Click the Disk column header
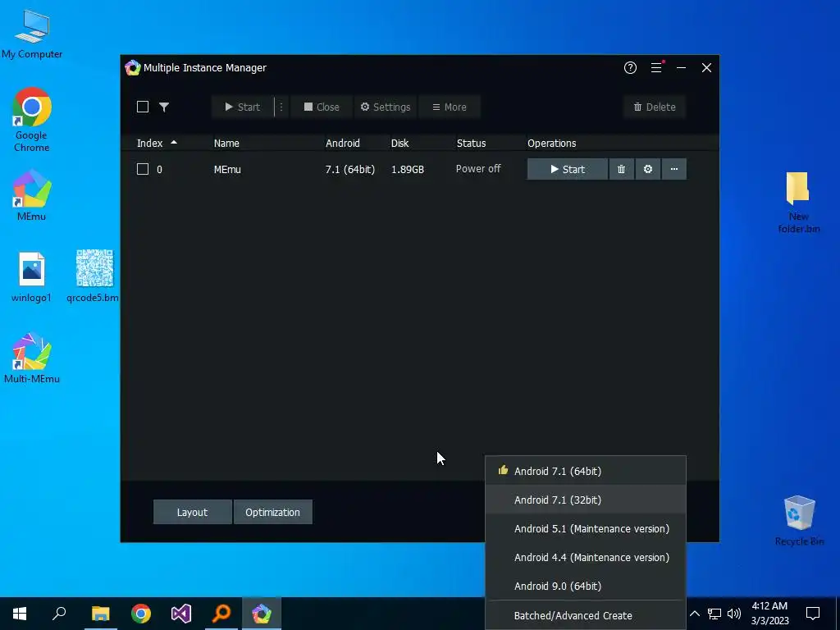The image size is (840, 630). tap(399, 143)
